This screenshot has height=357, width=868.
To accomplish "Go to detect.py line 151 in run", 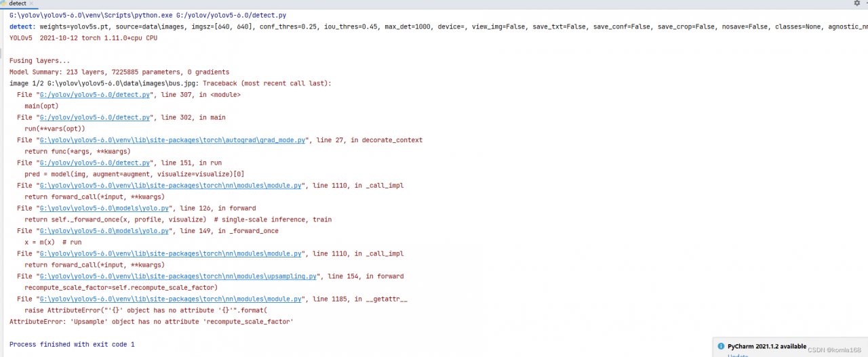I will [94, 163].
